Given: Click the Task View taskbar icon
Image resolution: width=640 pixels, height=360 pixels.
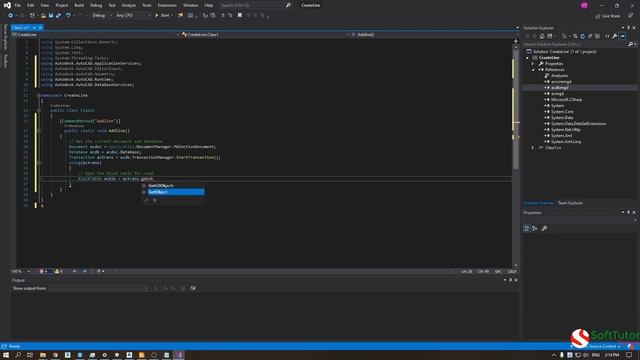Looking at the screenshot, I should pos(30,355).
